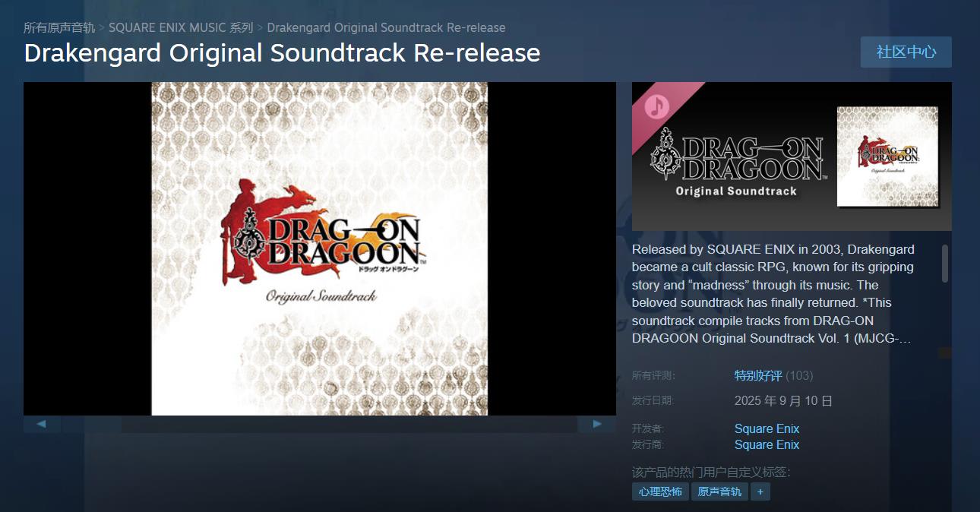
Task: View publisher Square Enix's page
Action: click(767, 444)
